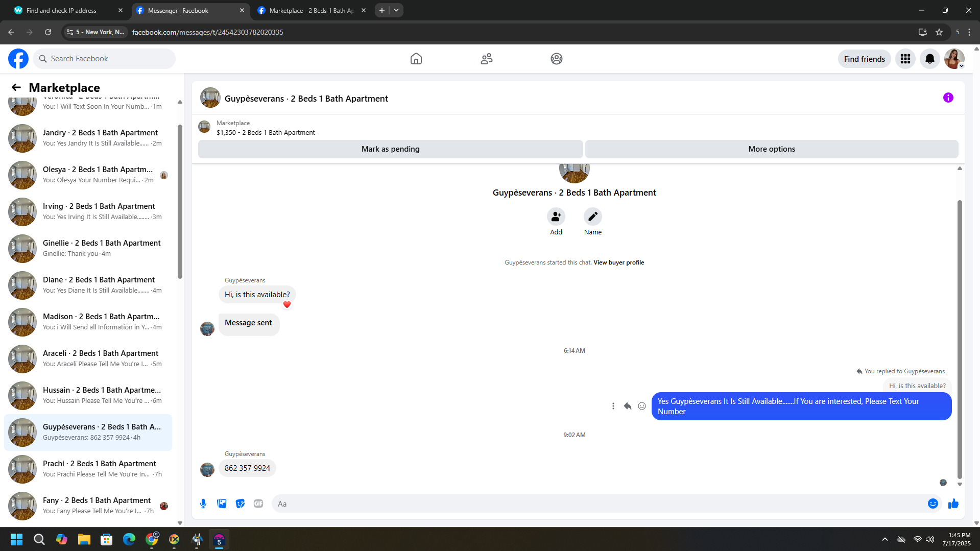Screen dimensions: 980x551
Task: Go back from Marketplace chats list
Action: click(x=16, y=88)
